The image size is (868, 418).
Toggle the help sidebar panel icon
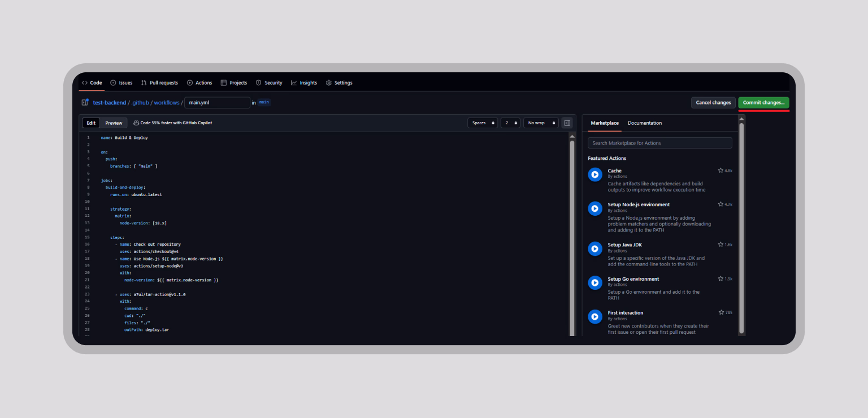pyautogui.click(x=567, y=123)
